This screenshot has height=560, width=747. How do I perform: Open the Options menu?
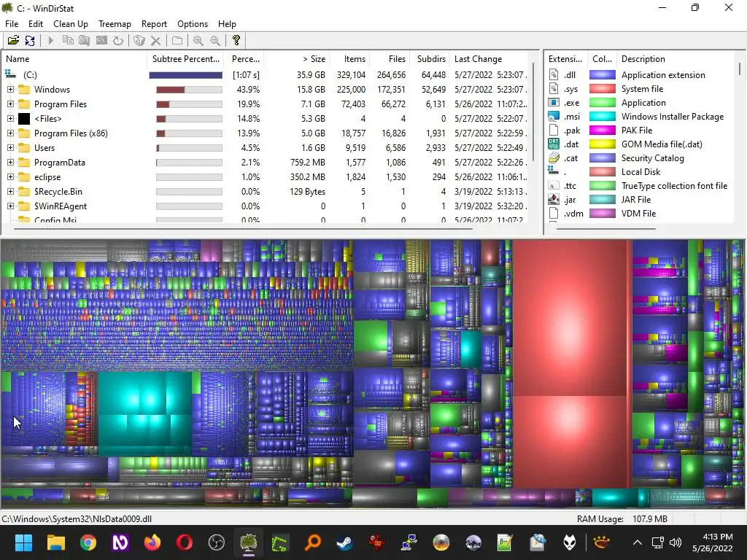coord(193,24)
